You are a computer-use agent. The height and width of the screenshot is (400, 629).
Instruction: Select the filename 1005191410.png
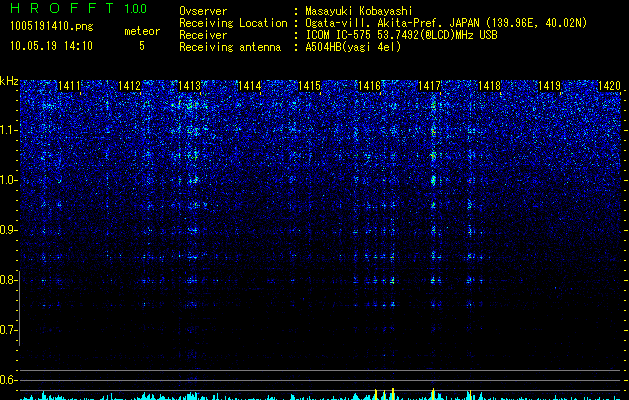[x=52, y=27]
